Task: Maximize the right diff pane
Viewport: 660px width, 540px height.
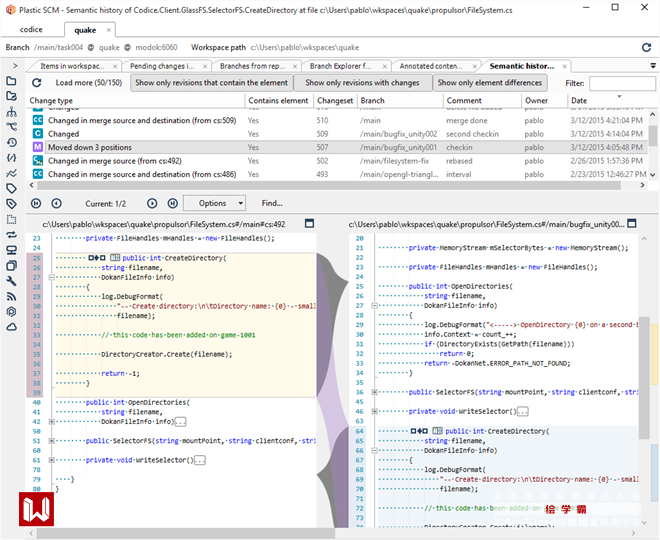Action: click(x=632, y=223)
